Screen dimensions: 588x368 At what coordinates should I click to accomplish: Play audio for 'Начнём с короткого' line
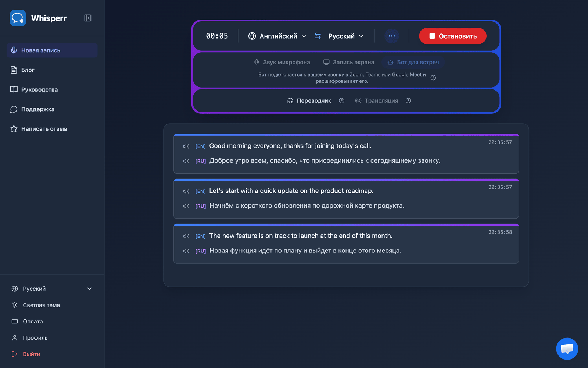(x=186, y=206)
